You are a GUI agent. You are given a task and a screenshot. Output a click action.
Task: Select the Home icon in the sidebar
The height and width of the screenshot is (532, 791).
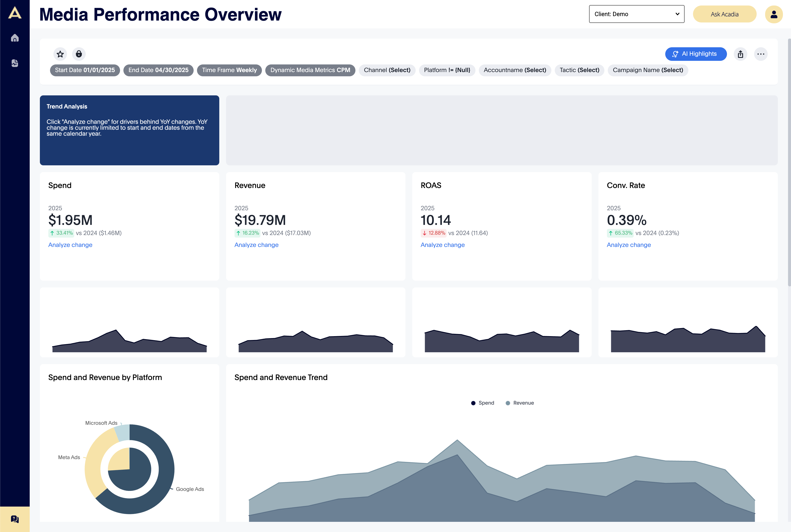[15, 38]
